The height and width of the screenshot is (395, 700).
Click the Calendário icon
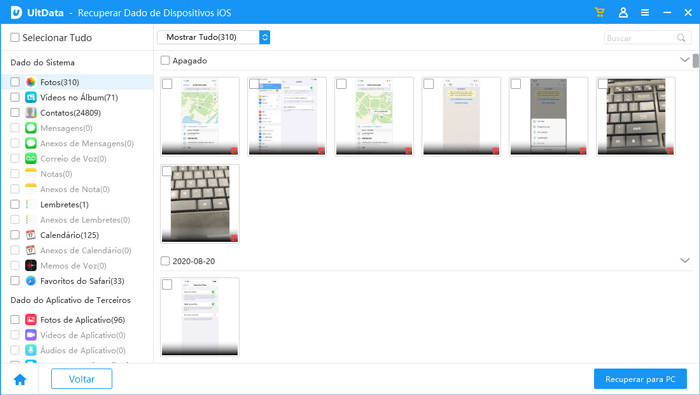[31, 235]
